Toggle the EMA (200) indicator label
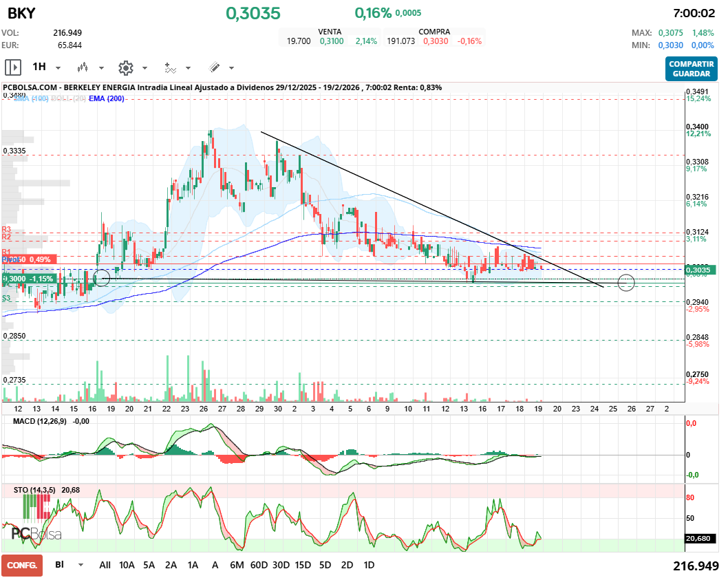The image size is (728, 580). [107, 98]
